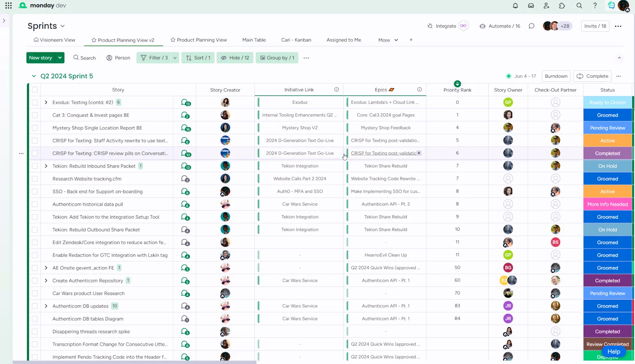Open the board options three-dot menu
Image resolution: width=635 pixels, height=364 pixels.
[618, 26]
